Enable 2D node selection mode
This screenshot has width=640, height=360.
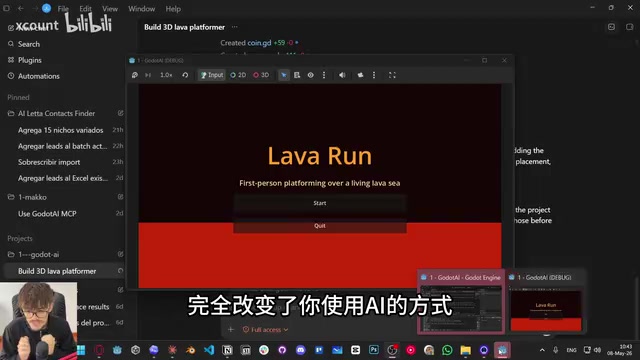(x=238, y=75)
